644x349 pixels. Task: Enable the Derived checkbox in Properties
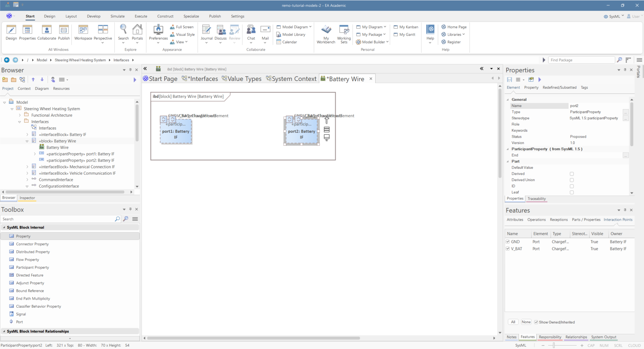coord(572,174)
